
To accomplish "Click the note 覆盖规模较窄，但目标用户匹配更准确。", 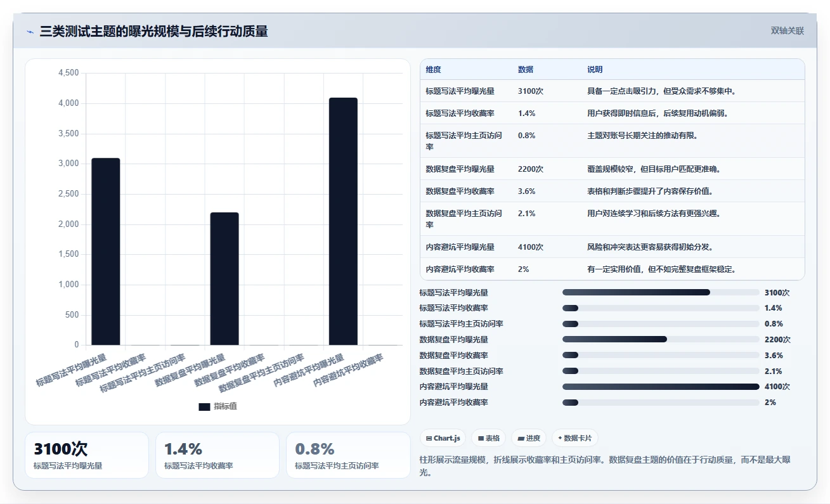I will click(654, 169).
